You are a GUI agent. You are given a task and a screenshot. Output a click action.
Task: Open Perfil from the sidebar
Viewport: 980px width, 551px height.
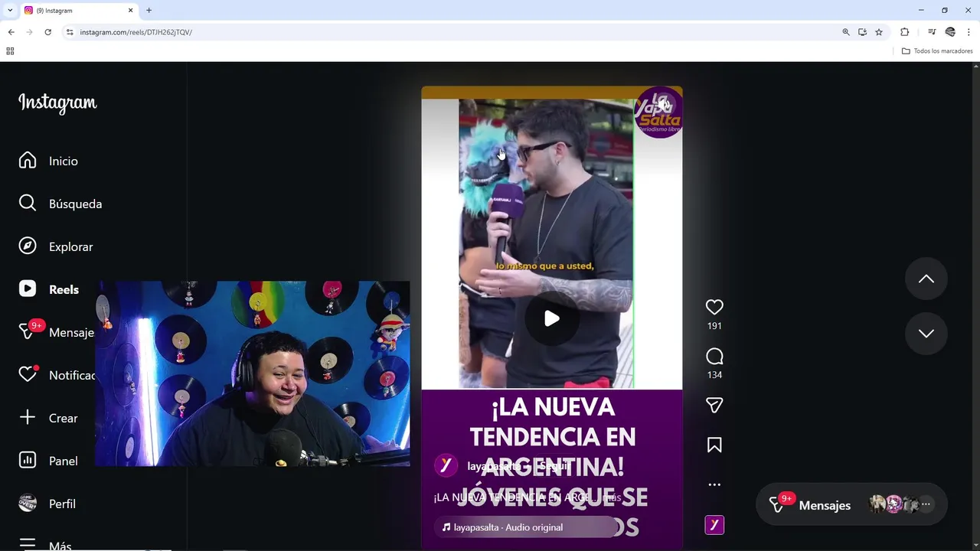click(x=47, y=504)
